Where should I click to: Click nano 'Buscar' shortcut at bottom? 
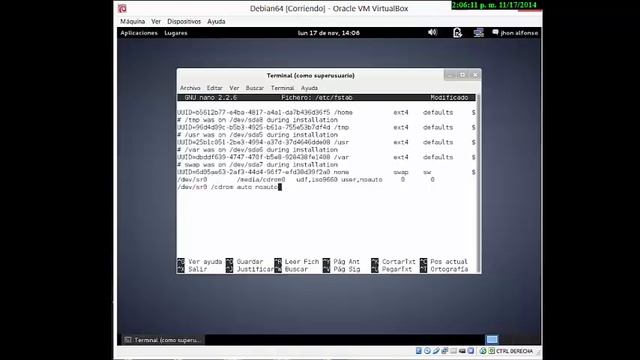click(x=291, y=269)
